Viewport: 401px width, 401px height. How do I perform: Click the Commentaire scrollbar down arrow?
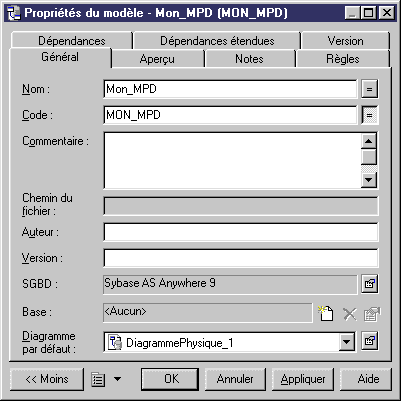[x=369, y=180]
